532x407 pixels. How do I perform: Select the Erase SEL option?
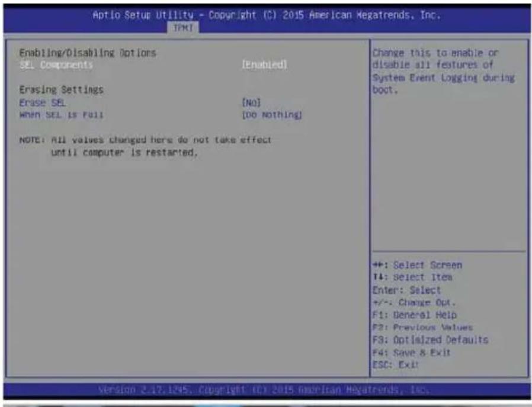[43, 102]
